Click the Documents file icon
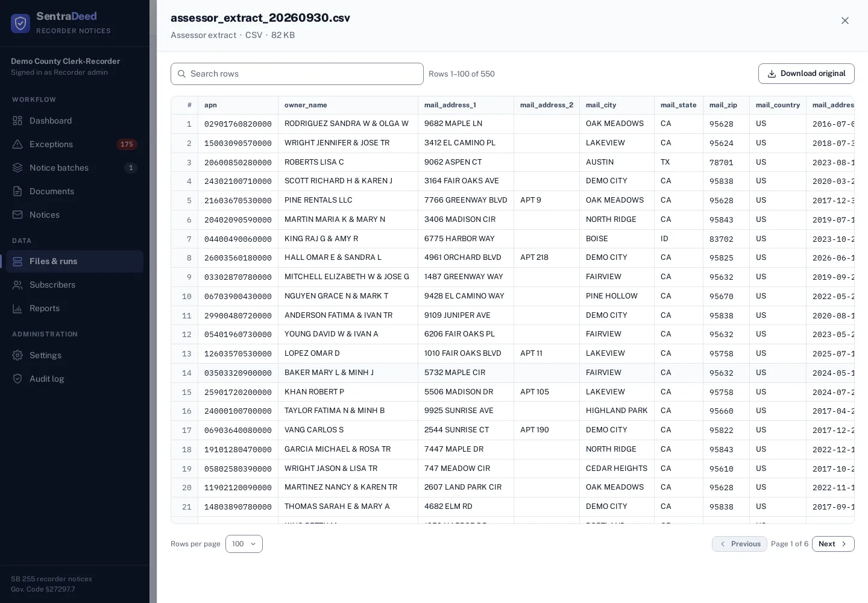868x603 pixels. click(x=17, y=191)
